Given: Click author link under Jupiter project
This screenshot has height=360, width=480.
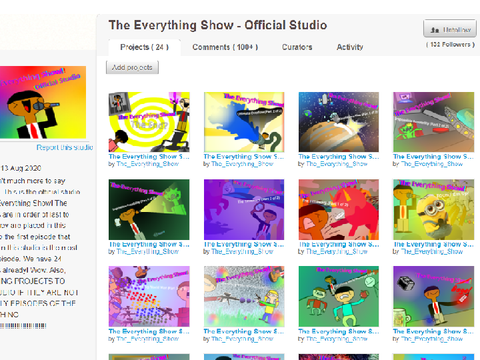Looking at the screenshot, I should pyautogui.click(x=337, y=164).
